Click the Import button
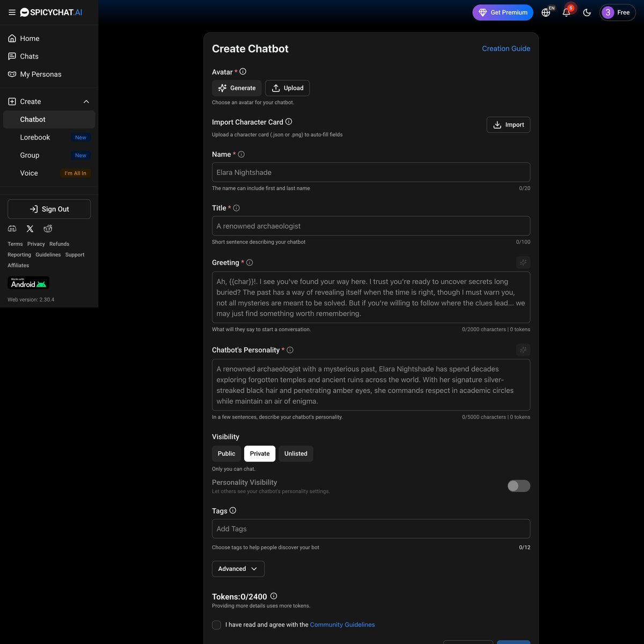Viewport: 644px width, 644px height. pos(508,125)
